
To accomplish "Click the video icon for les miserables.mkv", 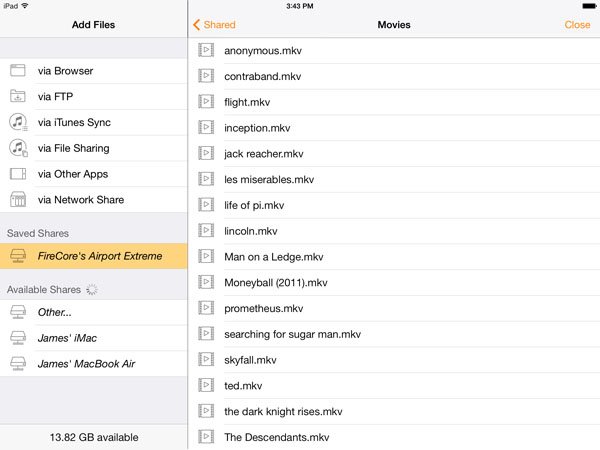I will [206, 179].
